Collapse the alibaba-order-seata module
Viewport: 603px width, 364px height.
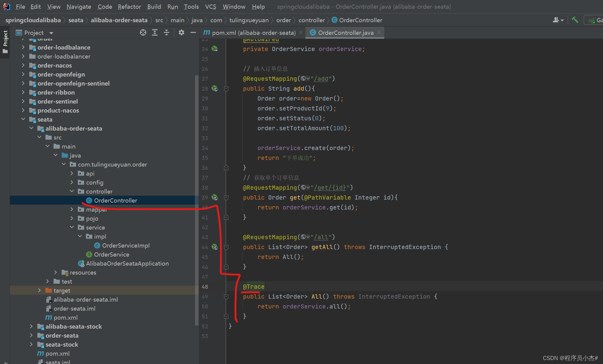pyautogui.click(x=31, y=128)
